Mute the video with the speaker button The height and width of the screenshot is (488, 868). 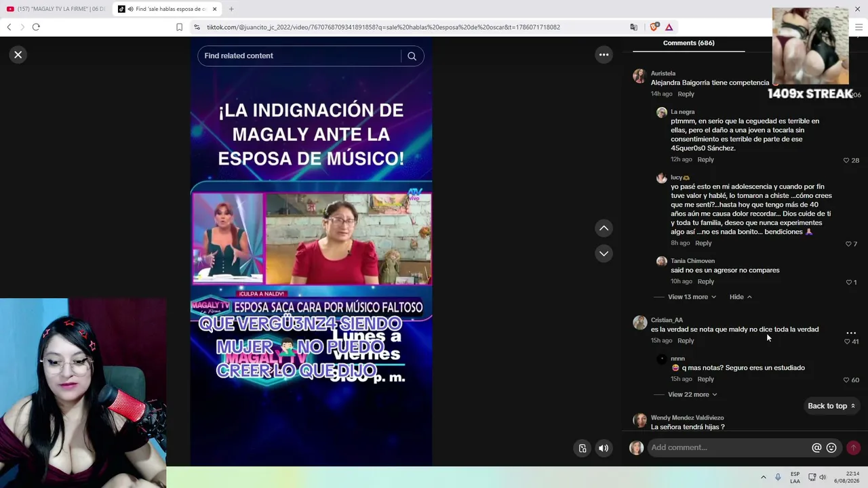(x=603, y=448)
